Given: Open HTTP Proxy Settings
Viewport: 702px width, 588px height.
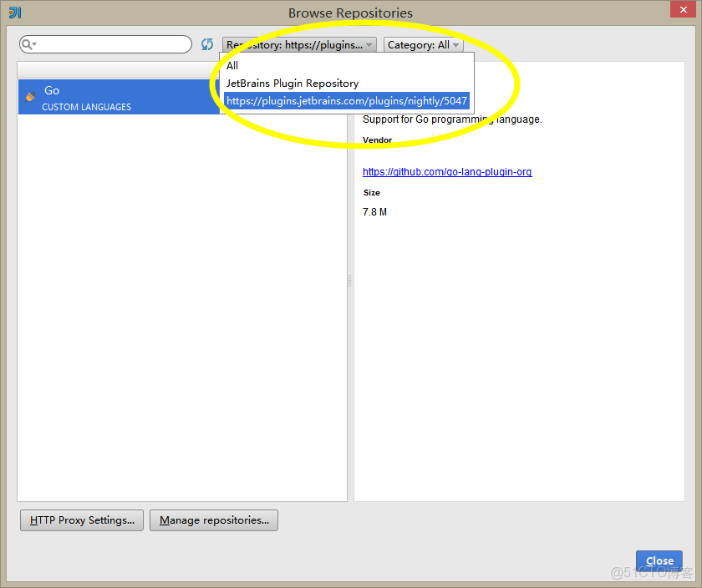Looking at the screenshot, I should pyautogui.click(x=82, y=520).
